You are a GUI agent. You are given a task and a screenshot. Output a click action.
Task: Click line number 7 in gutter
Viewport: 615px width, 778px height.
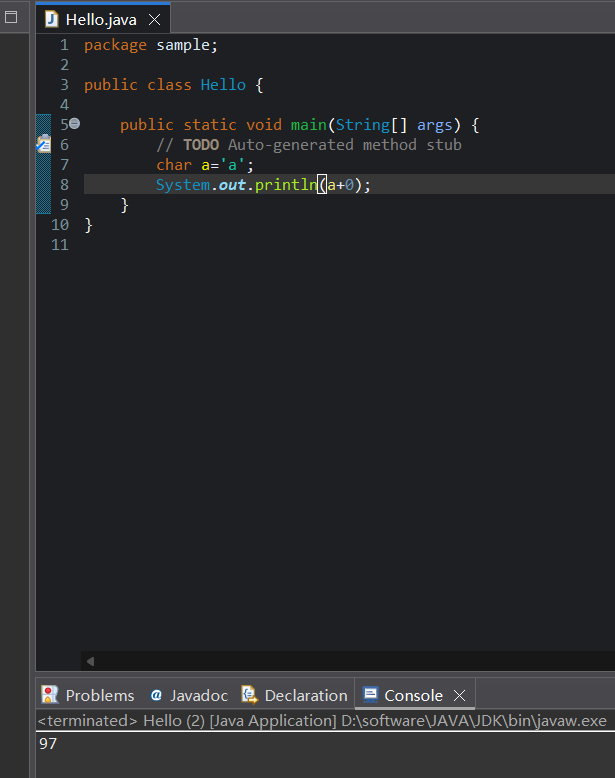[65, 165]
